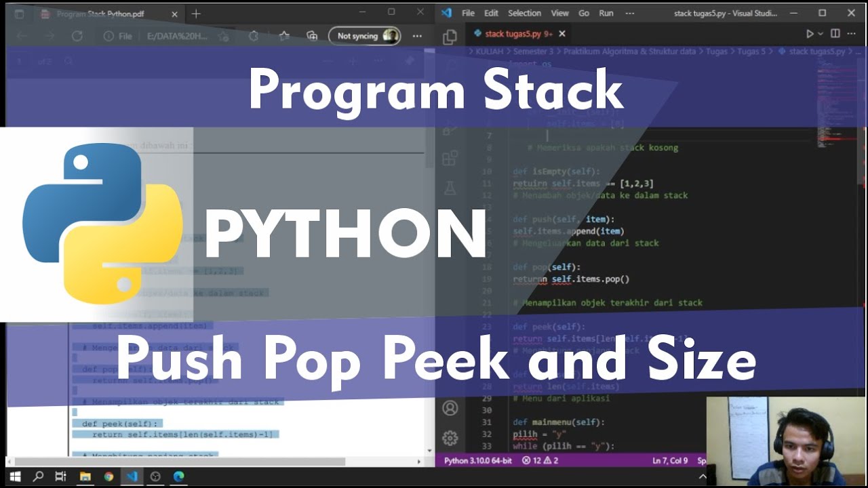
Task: Open the Run menu in VS Code
Action: [x=606, y=13]
